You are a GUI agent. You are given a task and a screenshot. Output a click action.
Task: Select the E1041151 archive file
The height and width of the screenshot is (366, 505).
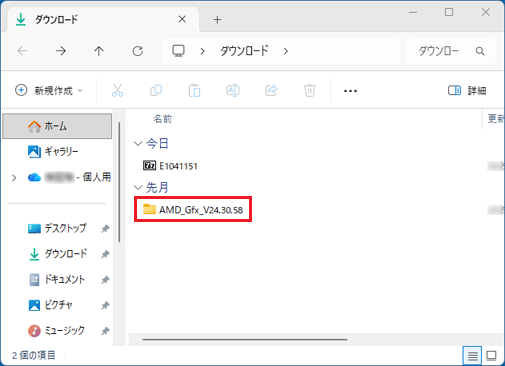pyautogui.click(x=170, y=166)
